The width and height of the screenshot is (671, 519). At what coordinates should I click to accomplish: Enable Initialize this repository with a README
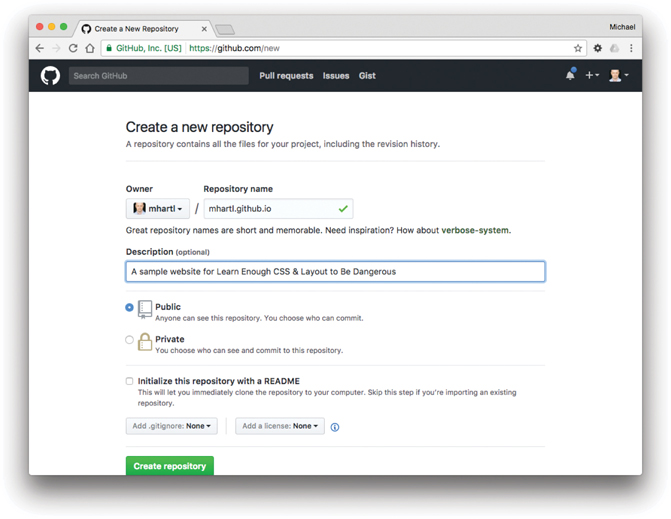tap(130, 381)
